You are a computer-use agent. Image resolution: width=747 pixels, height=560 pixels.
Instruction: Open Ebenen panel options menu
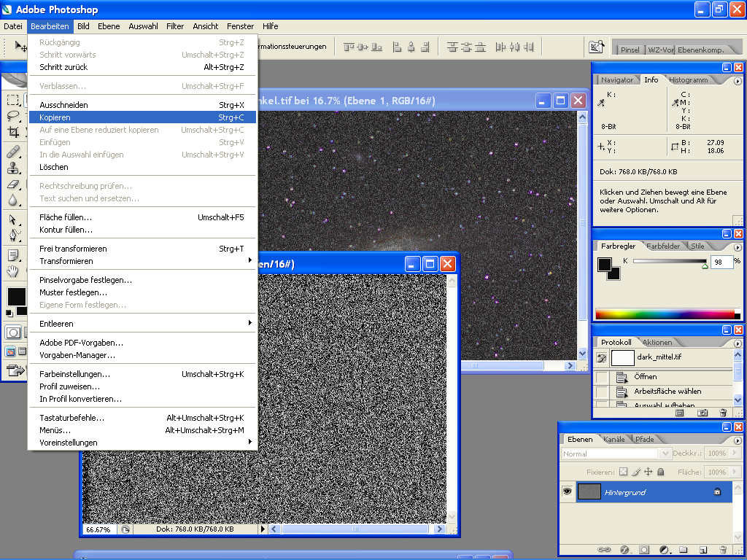coord(738,440)
